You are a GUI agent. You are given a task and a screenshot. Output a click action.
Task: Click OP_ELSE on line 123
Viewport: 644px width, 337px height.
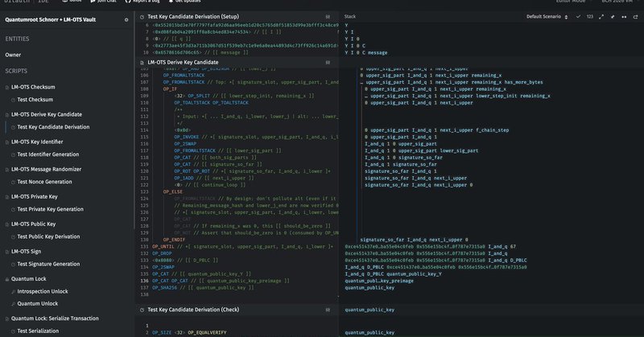pos(172,191)
